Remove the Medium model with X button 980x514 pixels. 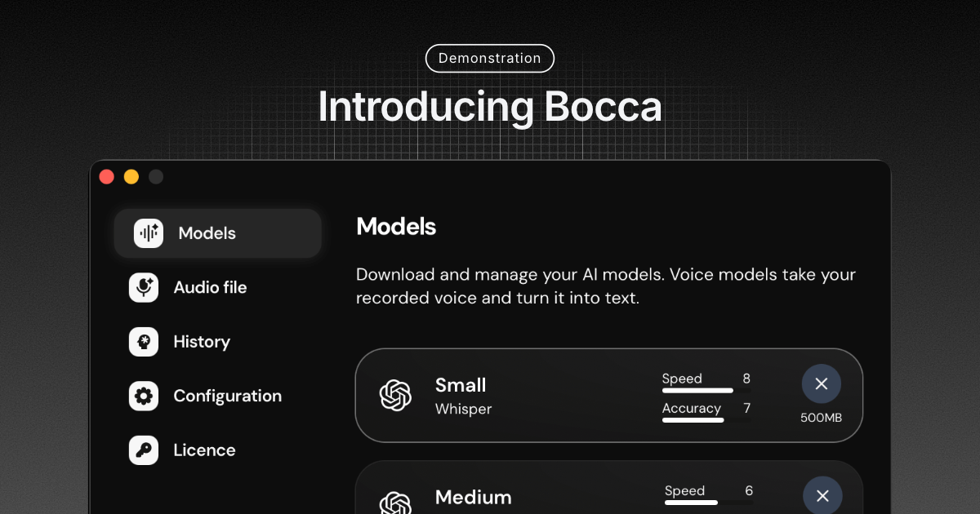point(822,495)
